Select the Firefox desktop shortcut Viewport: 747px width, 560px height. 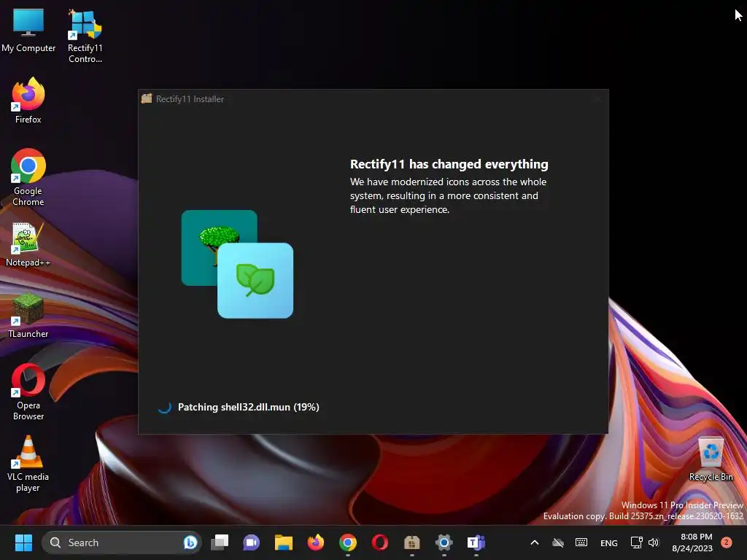28,101
